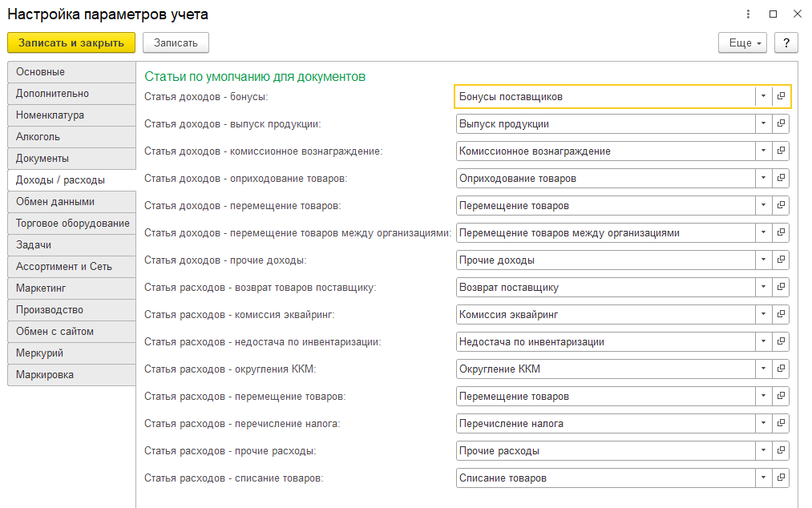
Task: Open icon in Статья расходов - перемещение товаров row
Action: click(781, 396)
